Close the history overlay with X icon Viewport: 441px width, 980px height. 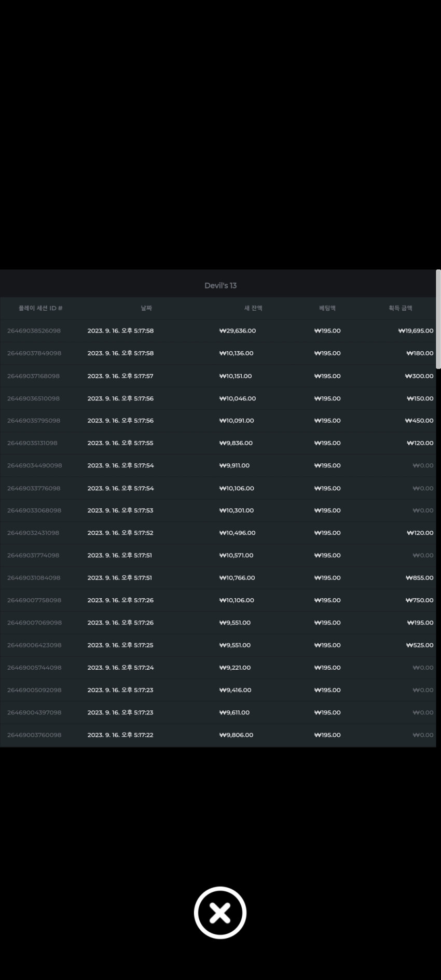(x=220, y=913)
